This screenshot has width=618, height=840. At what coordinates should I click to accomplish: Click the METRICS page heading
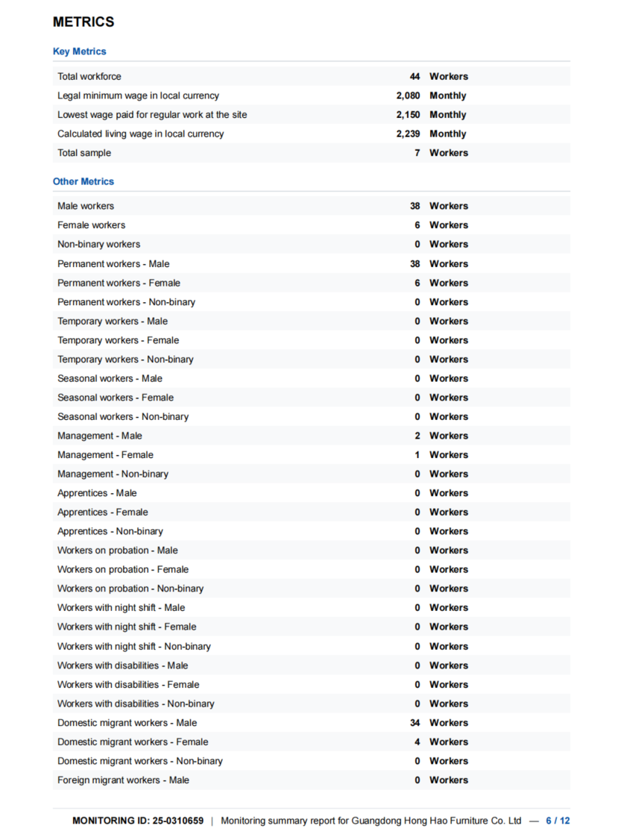pyautogui.click(x=83, y=22)
